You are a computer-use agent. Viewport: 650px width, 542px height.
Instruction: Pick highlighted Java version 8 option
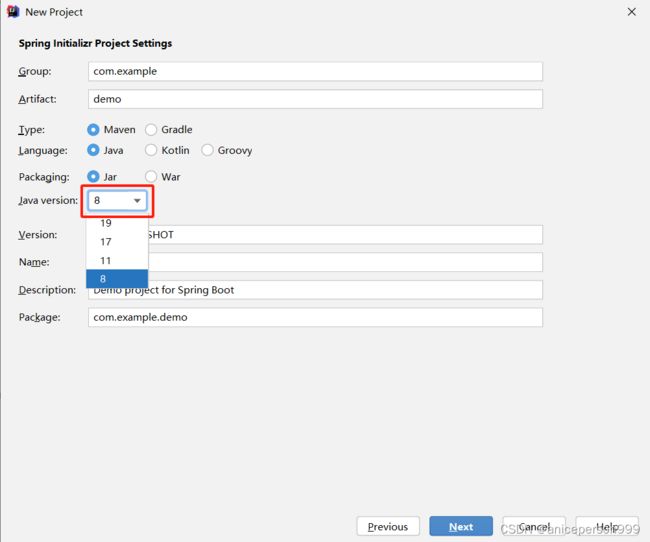coord(117,279)
